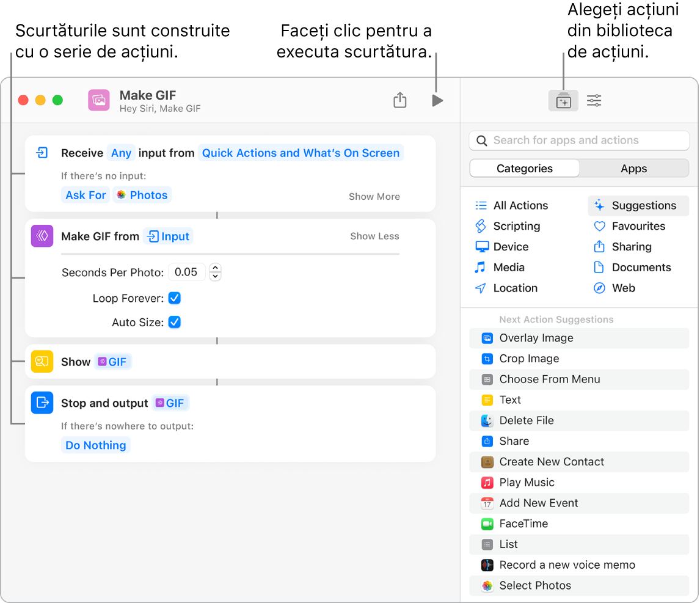Select the Categories tab
This screenshot has height=603, width=700.
click(524, 169)
